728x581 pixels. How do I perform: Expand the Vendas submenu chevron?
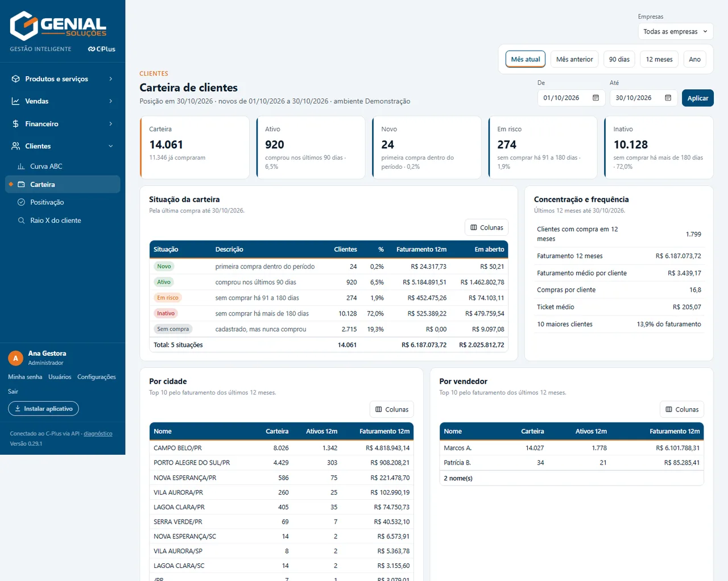click(110, 101)
